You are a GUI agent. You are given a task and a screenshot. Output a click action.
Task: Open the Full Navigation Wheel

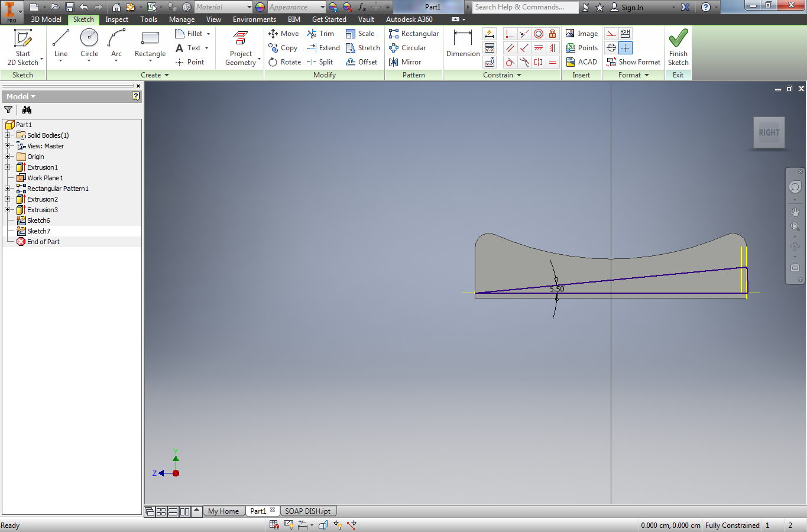pyautogui.click(x=795, y=187)
